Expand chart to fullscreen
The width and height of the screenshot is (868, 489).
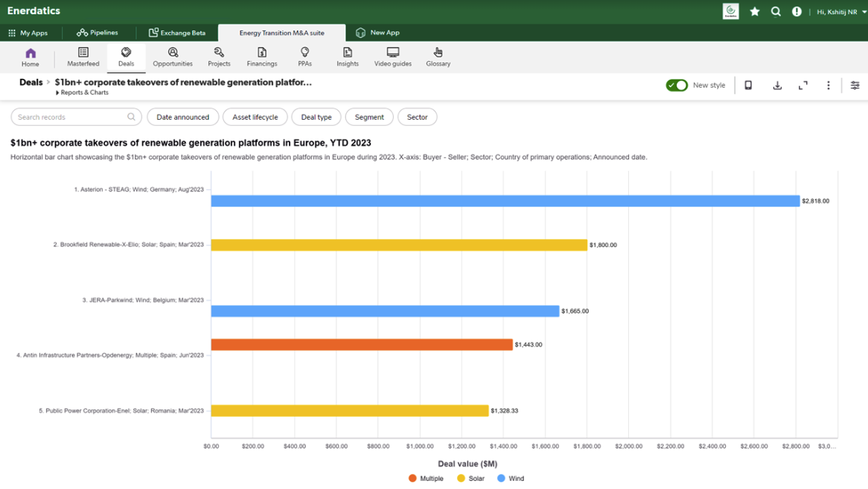(x=802, y=86)
